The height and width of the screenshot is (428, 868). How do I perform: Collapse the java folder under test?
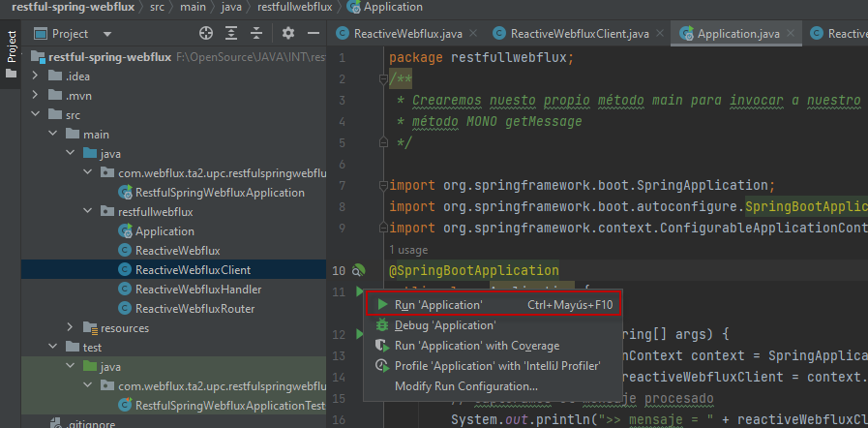coord(71,367)
